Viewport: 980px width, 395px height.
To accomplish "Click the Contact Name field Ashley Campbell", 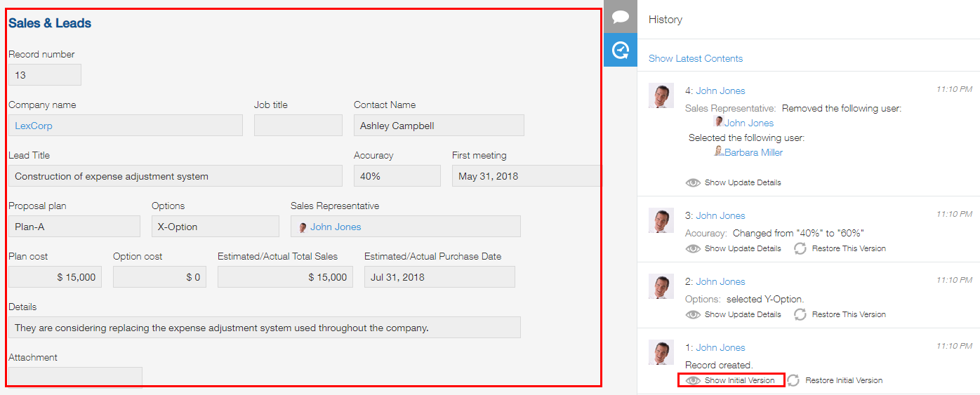I will pyautogui.click(x=439, y=126).
